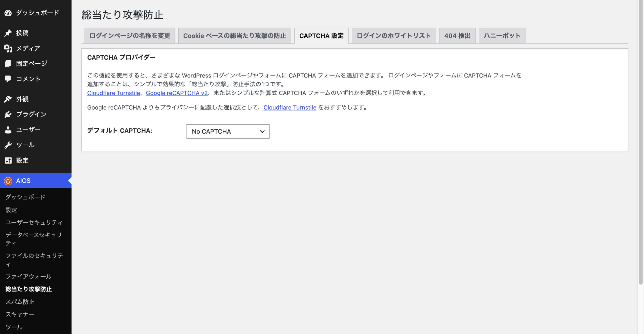Click the plug icon for プラグイン
The height and width of the screenshot is (334, 644).
tap(8, 114)
